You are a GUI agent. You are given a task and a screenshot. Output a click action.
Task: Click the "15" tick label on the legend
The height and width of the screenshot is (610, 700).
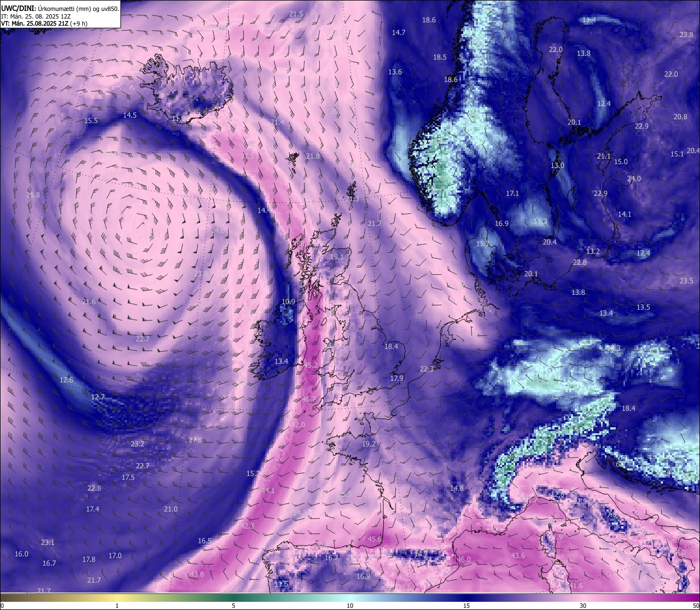[466, 606]
